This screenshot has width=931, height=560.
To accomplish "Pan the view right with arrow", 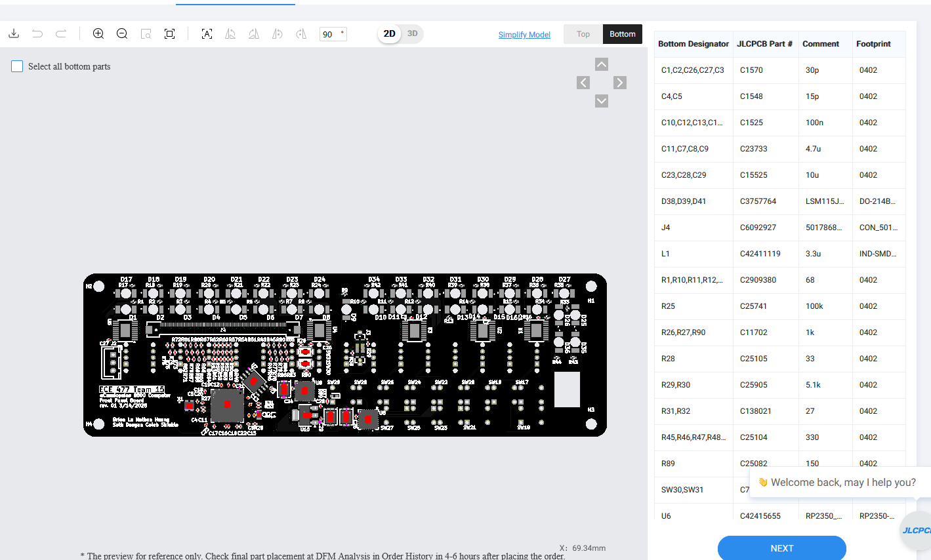I will point(620,83).
